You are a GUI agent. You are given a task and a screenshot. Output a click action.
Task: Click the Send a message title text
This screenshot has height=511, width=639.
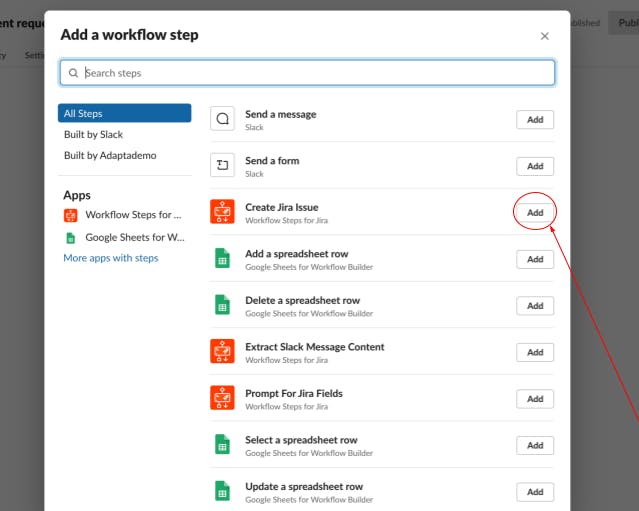tap(281, 114)
